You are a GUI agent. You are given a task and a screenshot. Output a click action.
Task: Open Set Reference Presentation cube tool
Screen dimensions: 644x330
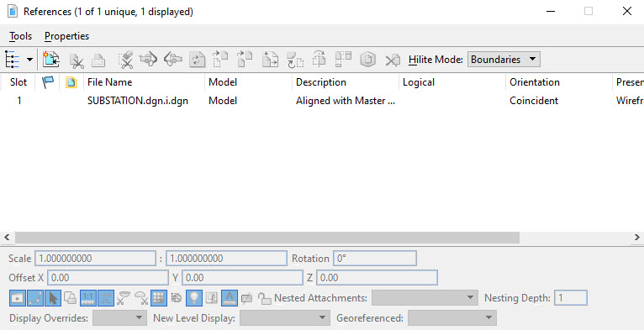coord(368,60)
